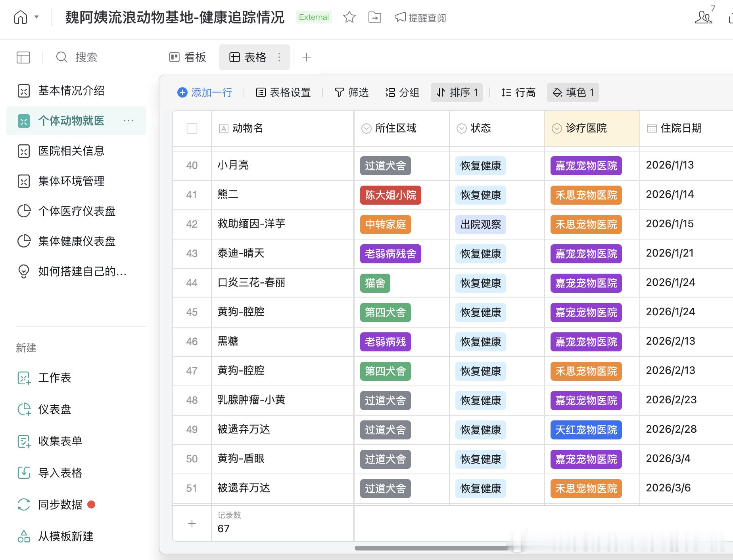733x560 pixels.
Task: Tick the select-all header checkbox
Action: point(192,128)
